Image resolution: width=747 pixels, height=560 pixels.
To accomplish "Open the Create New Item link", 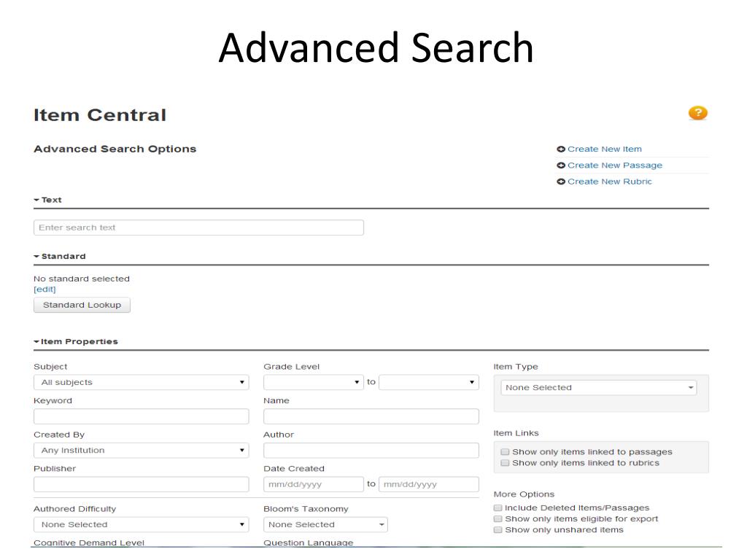I will pos(604,149).
